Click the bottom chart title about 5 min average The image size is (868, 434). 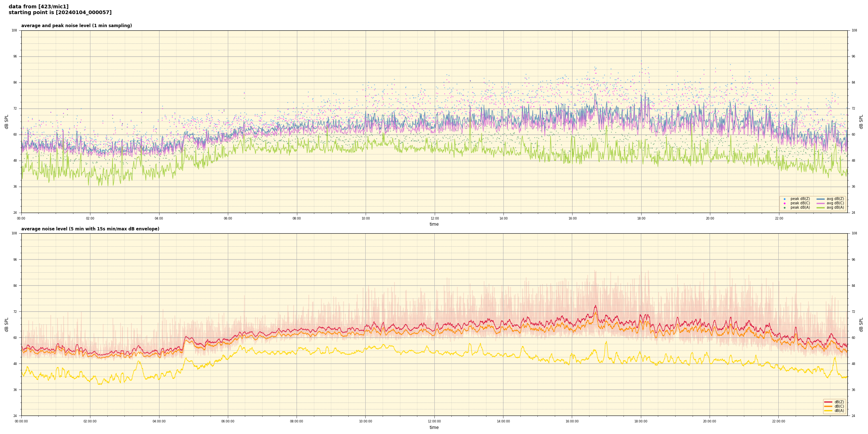click(x=90, y=229)
